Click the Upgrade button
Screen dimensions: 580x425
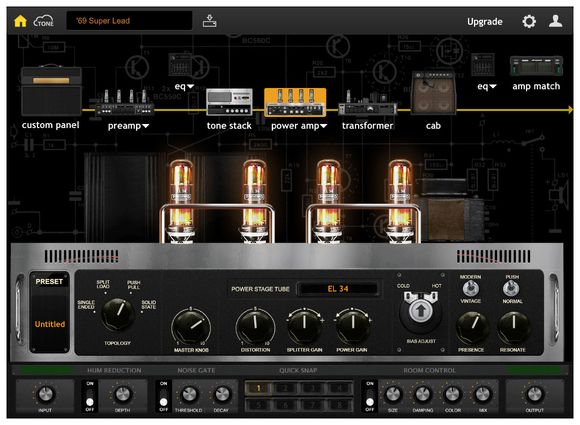[x=485, y=22]
